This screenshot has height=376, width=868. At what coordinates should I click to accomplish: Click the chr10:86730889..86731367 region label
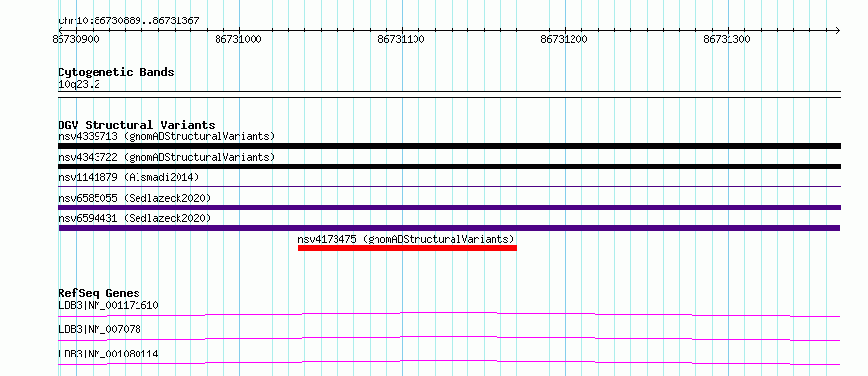(129, 21)
